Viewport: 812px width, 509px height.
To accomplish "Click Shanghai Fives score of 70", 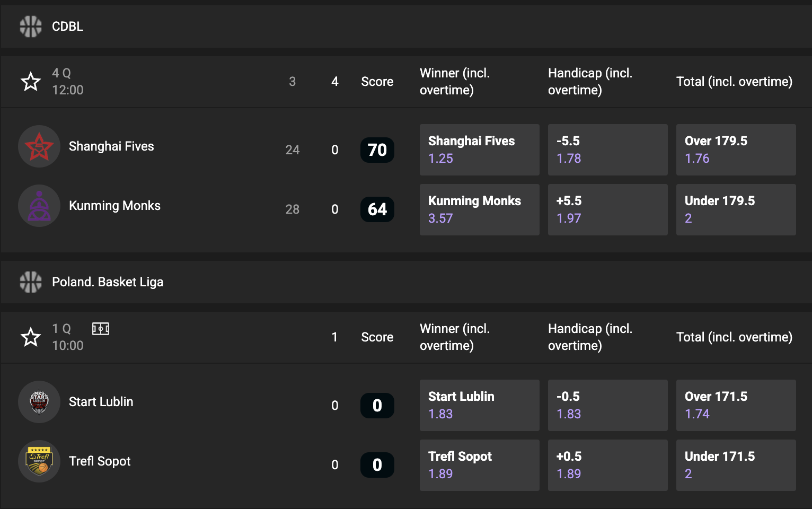I will (377, 150).
